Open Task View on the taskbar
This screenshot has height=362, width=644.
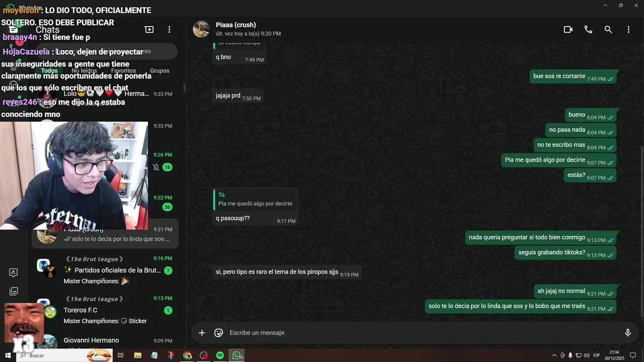(x=121, y=355)
